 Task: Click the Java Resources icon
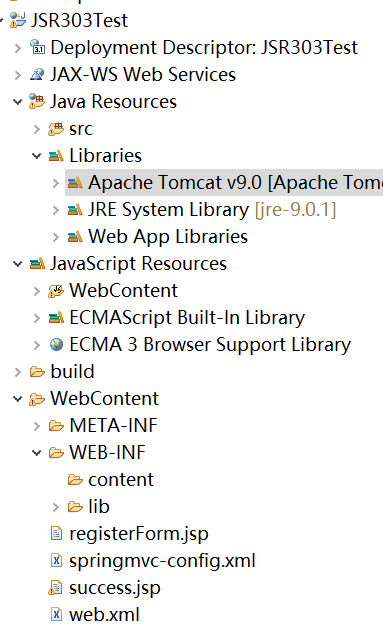pyautogui.click(x=37, y=102)
